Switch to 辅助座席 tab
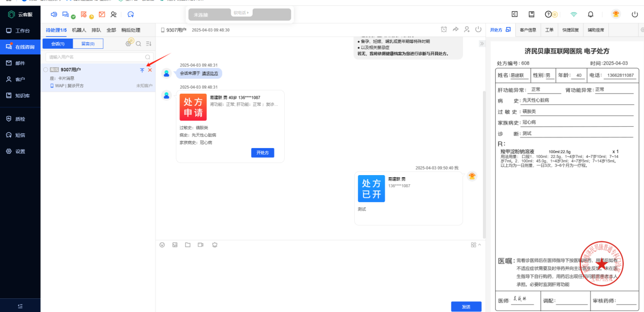Image resolution: width=644 pixels, height=312 pixels. tap(596, 30)
